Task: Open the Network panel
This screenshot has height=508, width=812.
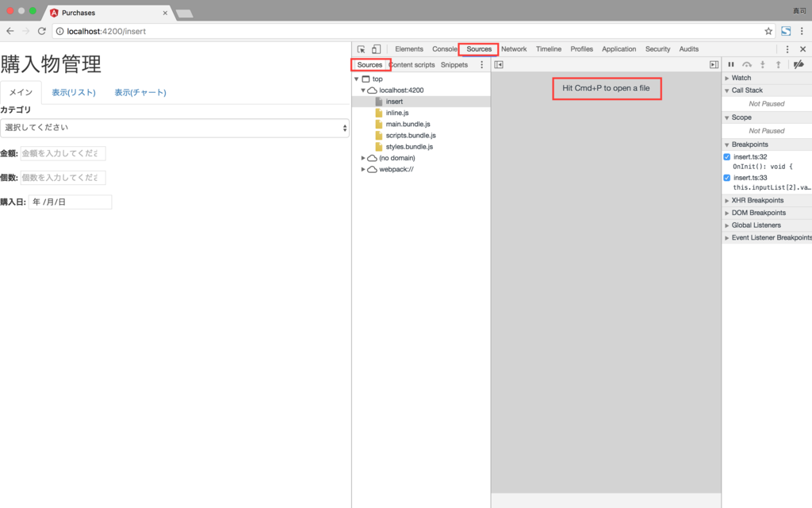Action: coord(514,49)
